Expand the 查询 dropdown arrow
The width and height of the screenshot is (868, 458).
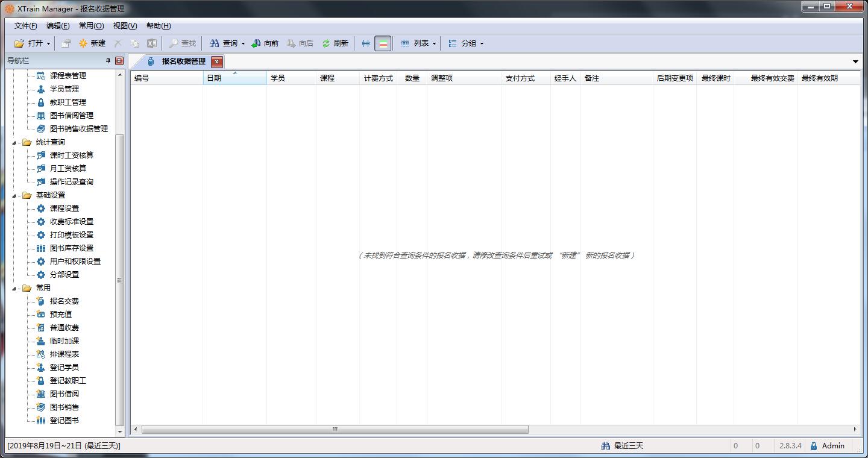pyautogui.click(x=243, y=43)
